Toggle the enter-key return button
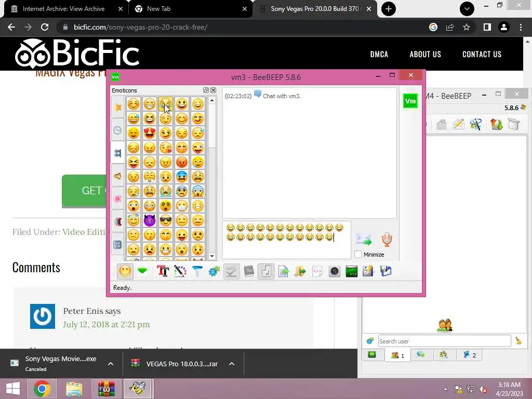 pos(265,271)
